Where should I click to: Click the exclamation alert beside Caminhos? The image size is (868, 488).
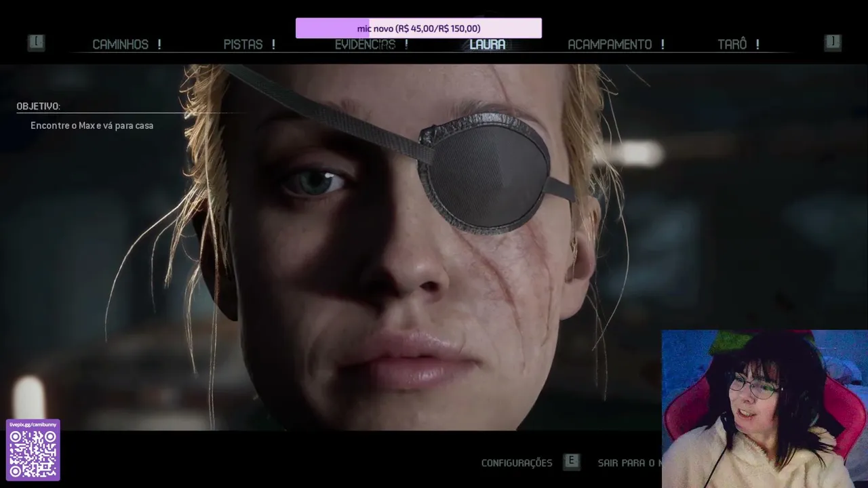point(159,45)
